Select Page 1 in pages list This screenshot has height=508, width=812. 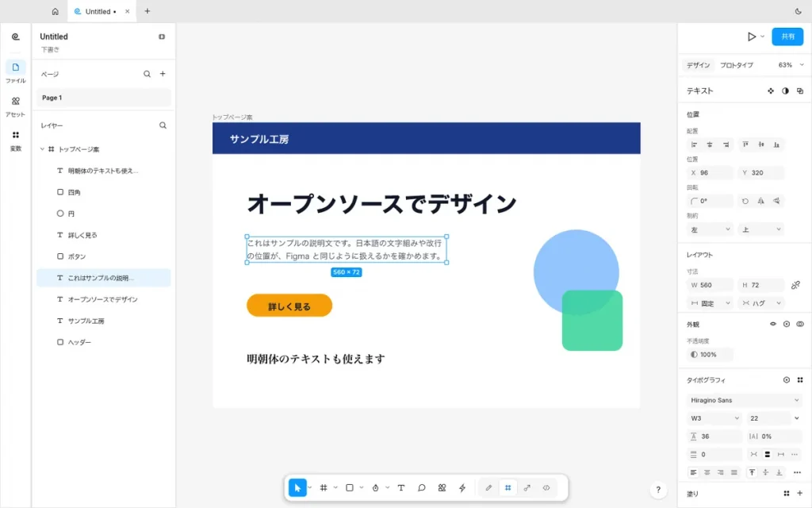104,98
